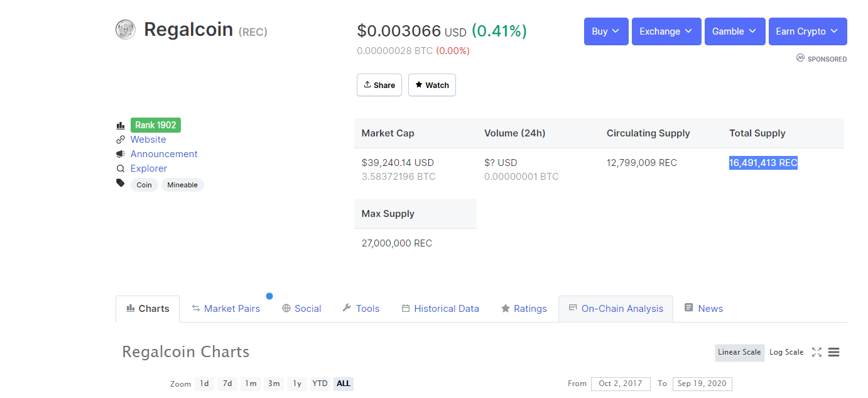
Task: Click the 0.00000028 BTC price text
Action: (x=394, y=51)
